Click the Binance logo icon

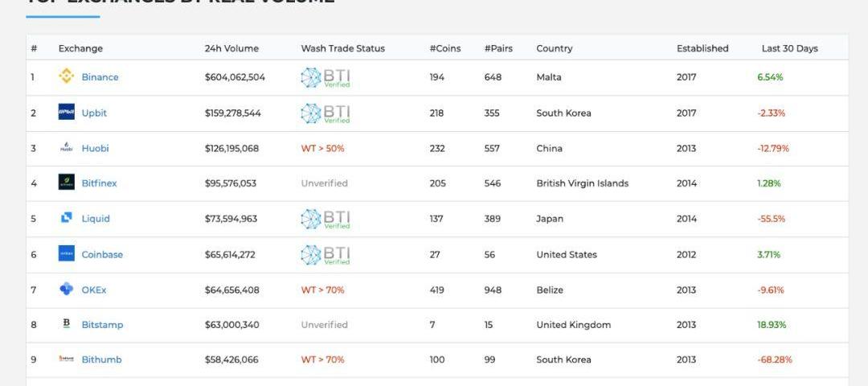pyautogui.click(x=67, y=77)
